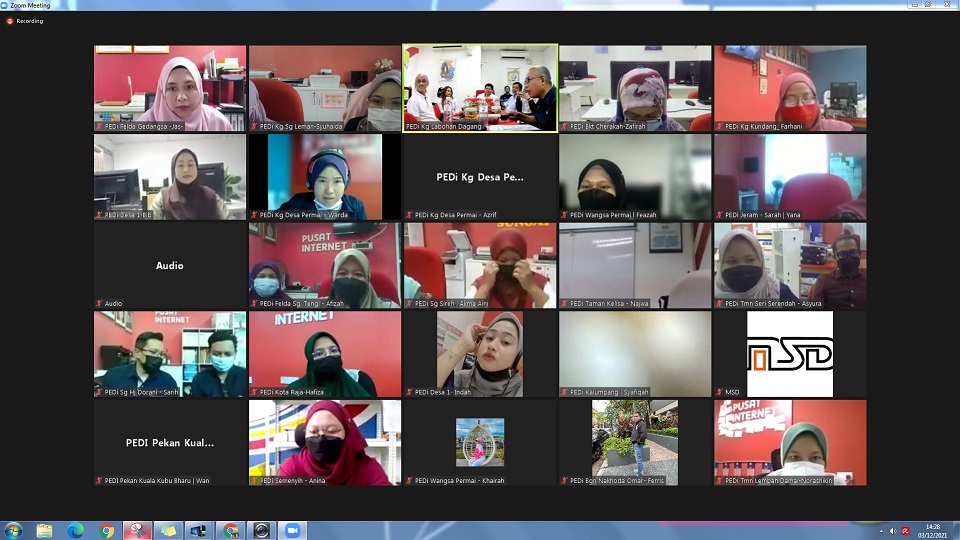Select the PEDi Felda Gedangsa video tile
Screen dimensions: 960x540
coord(170,88)
